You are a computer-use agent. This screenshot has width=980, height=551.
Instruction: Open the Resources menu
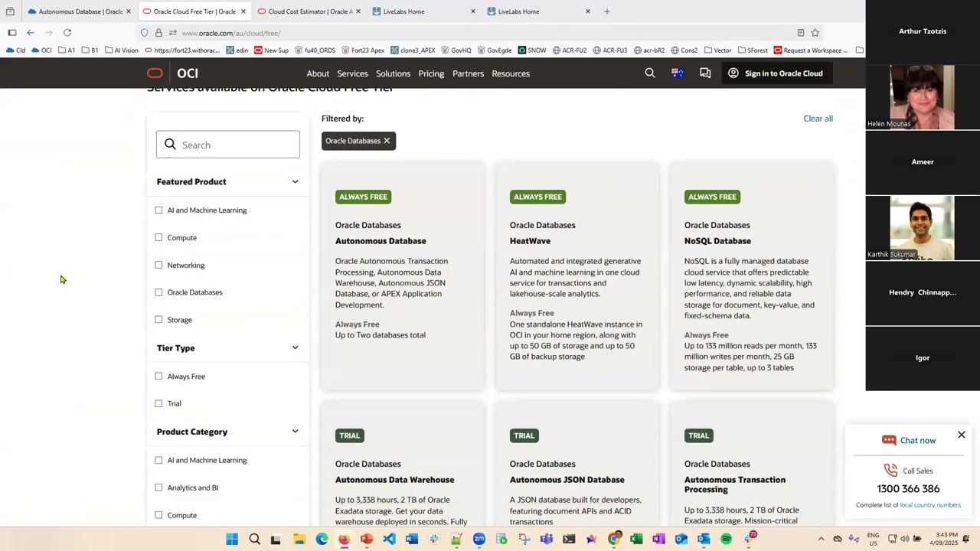point(511,73)
